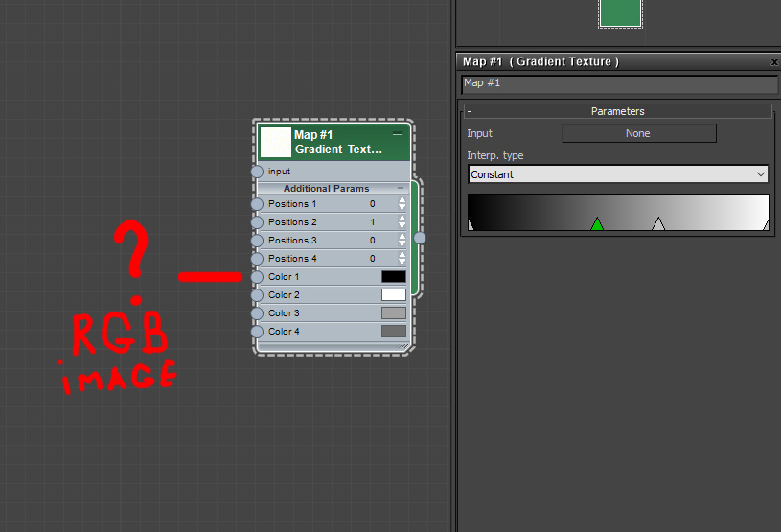Click the Positions 2 input socket
The image size is (781, 532).
point(257,222)
